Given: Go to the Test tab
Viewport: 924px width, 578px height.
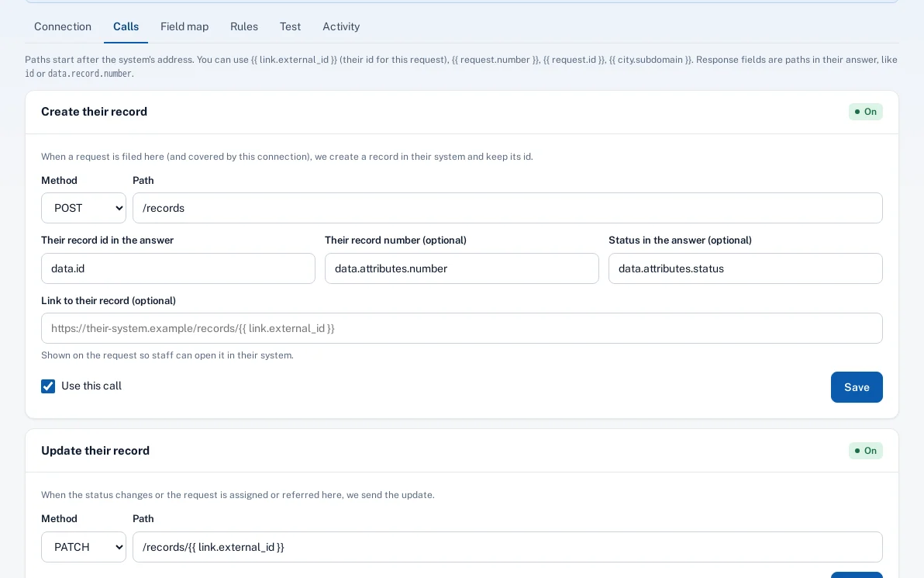Looking at the screenshot, I should point(290,26).
